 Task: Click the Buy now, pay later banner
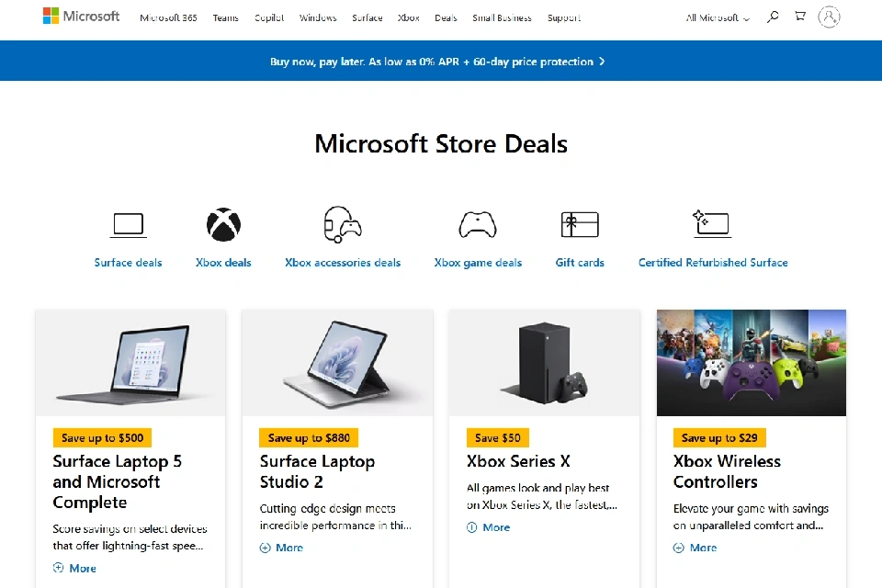coord(437,62)
